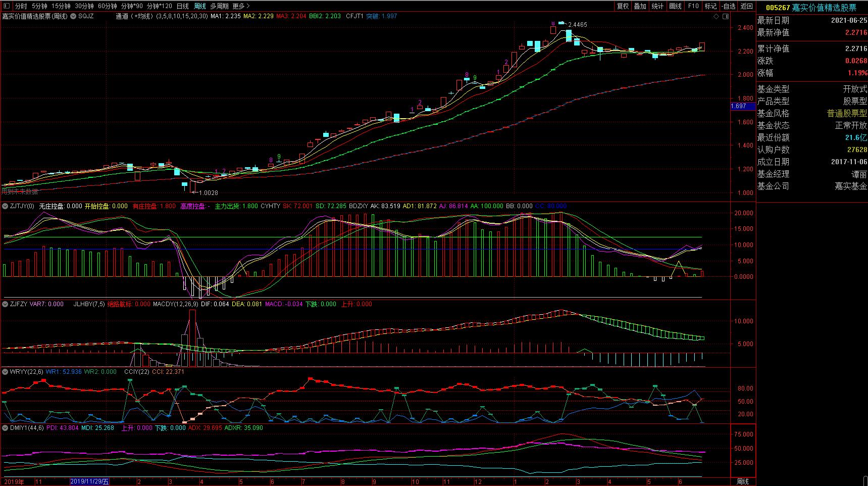868x486 pixels.
Task: Click the ZJFZY indicator name
Action: pos(19,304)
